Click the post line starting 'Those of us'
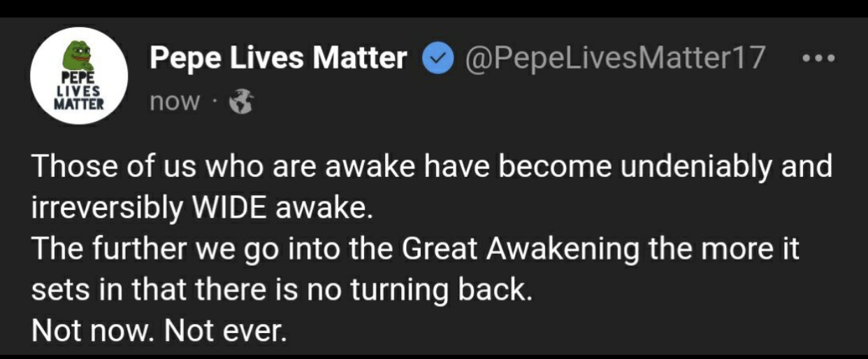This screenshot has width=868, height=359. click(x=432, y=168)
